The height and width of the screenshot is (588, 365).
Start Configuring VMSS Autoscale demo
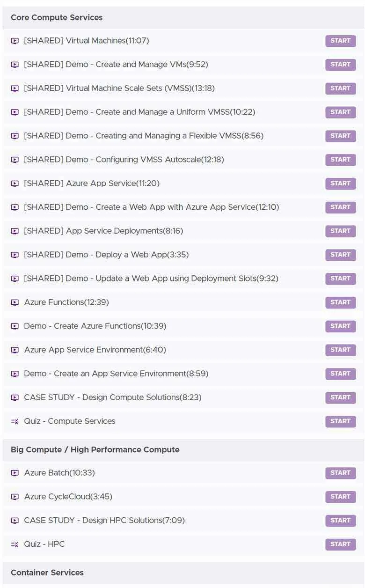point(341,160)
